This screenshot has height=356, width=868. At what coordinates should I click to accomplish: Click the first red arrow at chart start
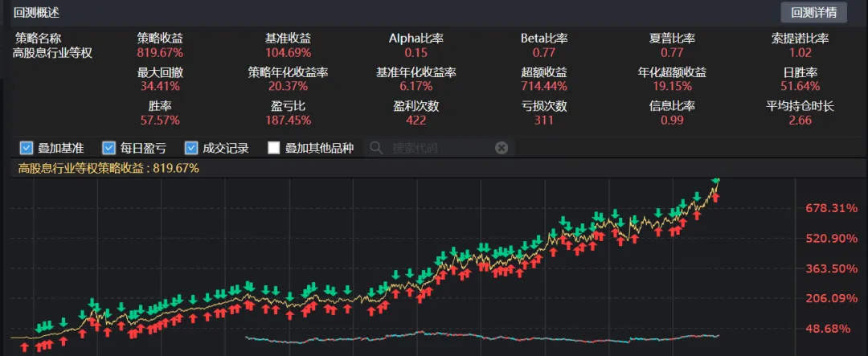click(x=23, y=347)
